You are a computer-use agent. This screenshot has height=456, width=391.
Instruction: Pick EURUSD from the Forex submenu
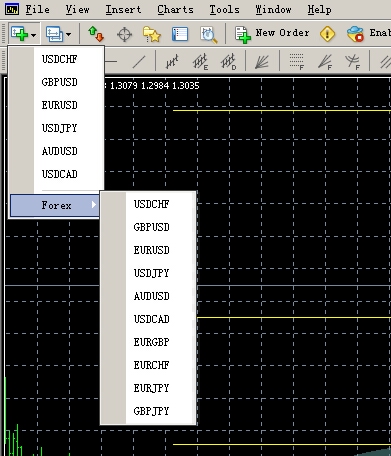coord(151,250)
